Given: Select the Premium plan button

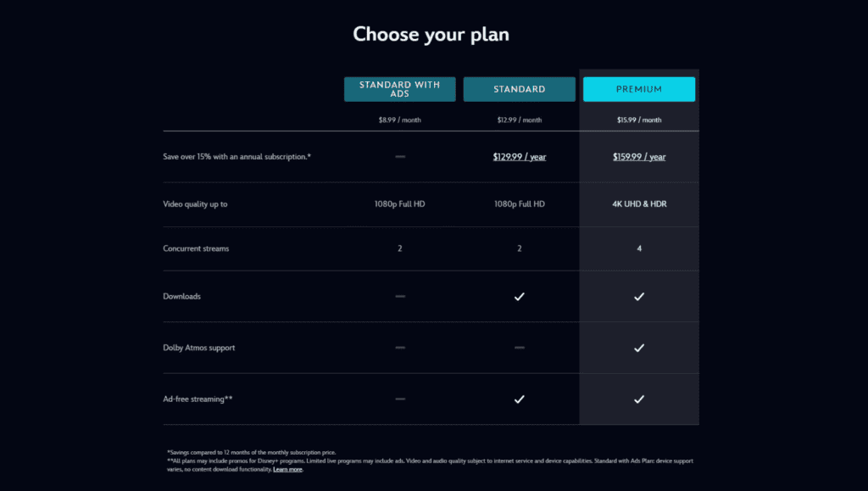Looking at the screenshot, I should pos(639,89).
